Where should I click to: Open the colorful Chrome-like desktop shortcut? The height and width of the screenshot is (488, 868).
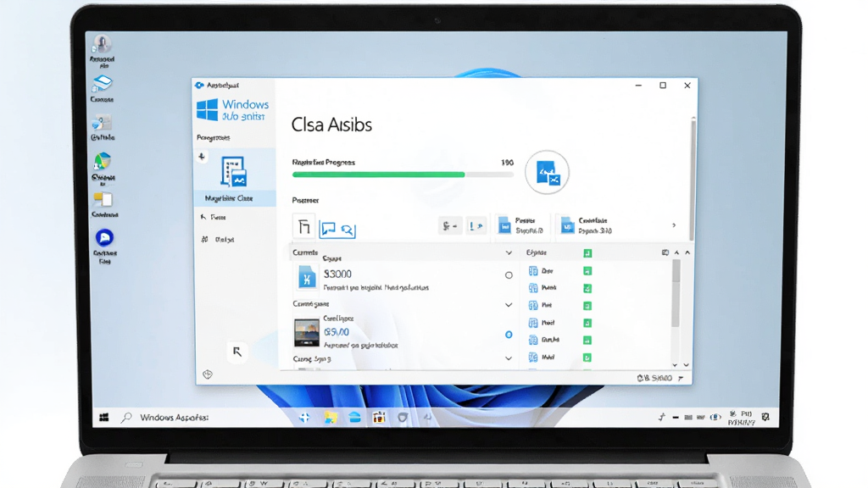(103, 162)
